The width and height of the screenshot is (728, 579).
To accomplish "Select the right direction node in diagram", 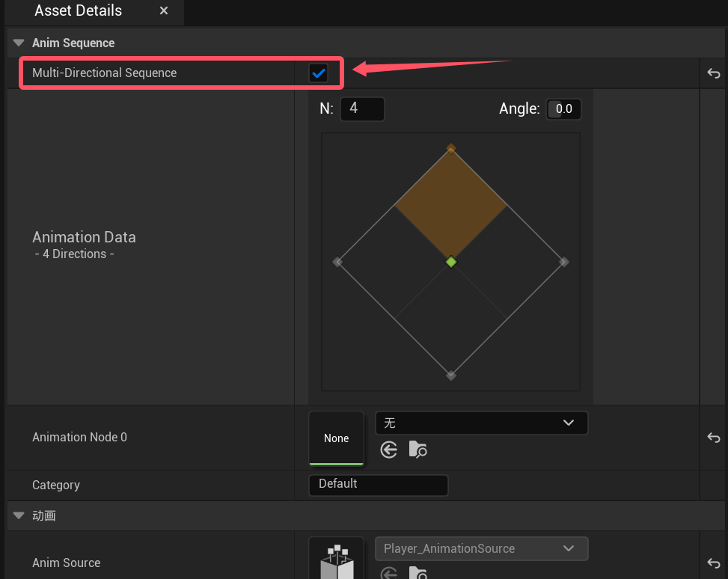I will click(564, 263).
